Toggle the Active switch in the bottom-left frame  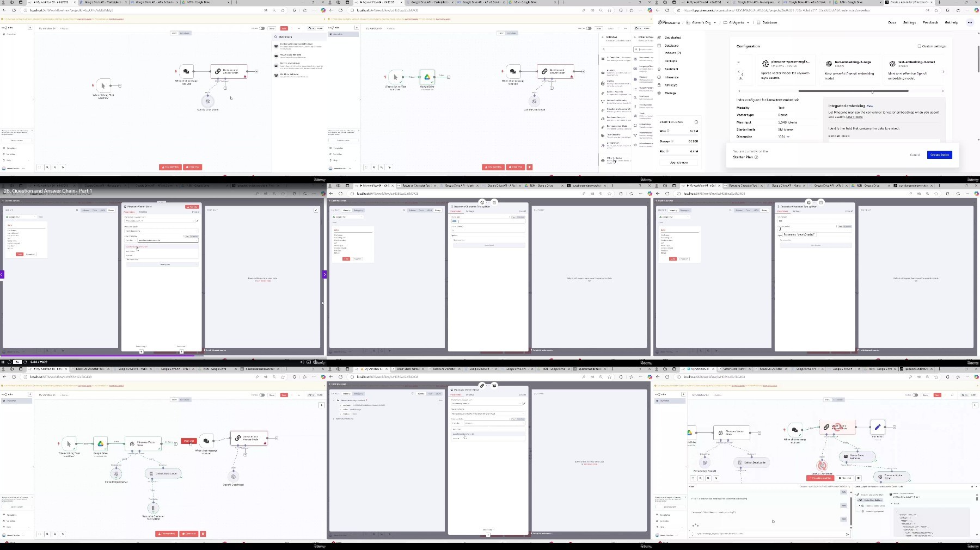[x=262, y=395]
